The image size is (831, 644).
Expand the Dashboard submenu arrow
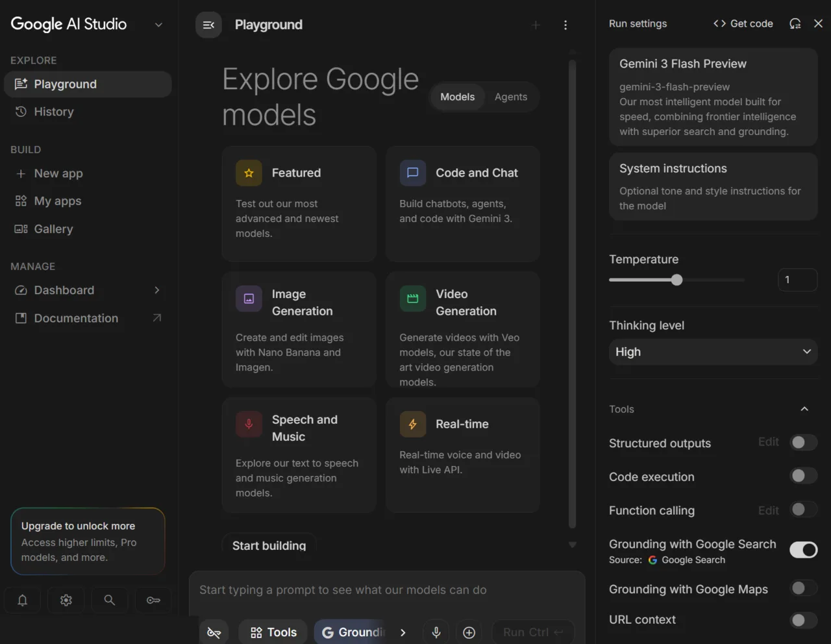[x=156, y=290]
